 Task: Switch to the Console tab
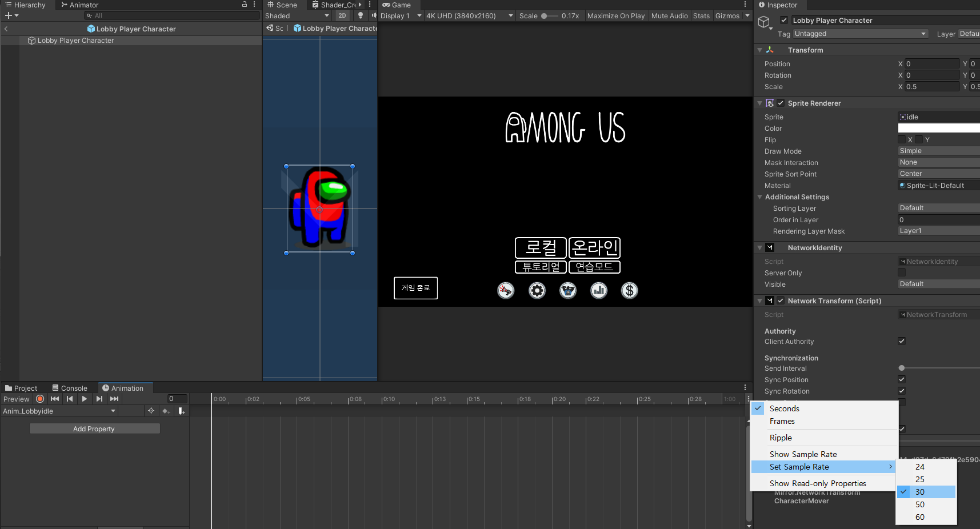(x=70, y=388)
